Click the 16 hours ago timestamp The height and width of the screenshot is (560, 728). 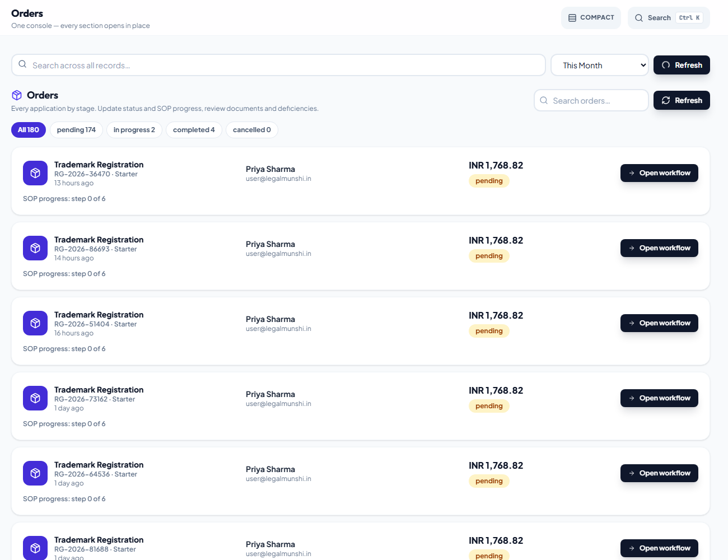(74, 333)
